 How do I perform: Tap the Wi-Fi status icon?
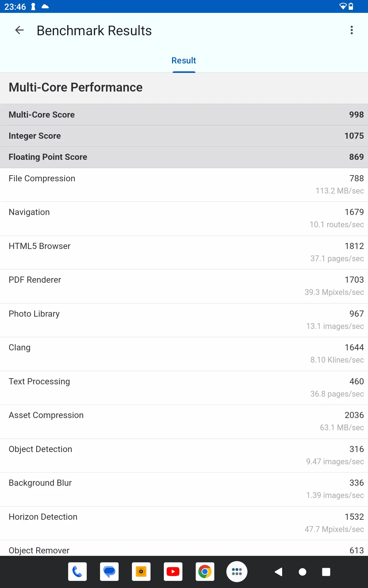pos(343,6)
